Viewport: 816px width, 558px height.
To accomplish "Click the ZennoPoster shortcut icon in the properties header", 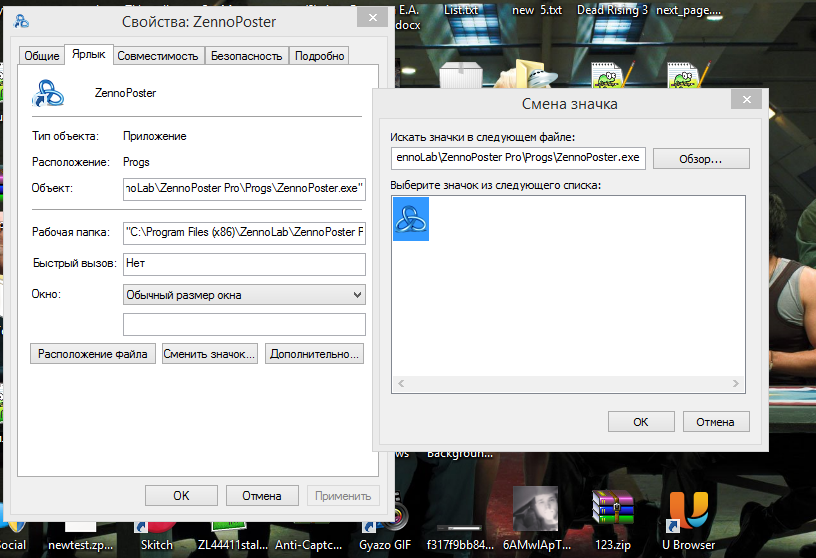I will [x=48, y=93].
